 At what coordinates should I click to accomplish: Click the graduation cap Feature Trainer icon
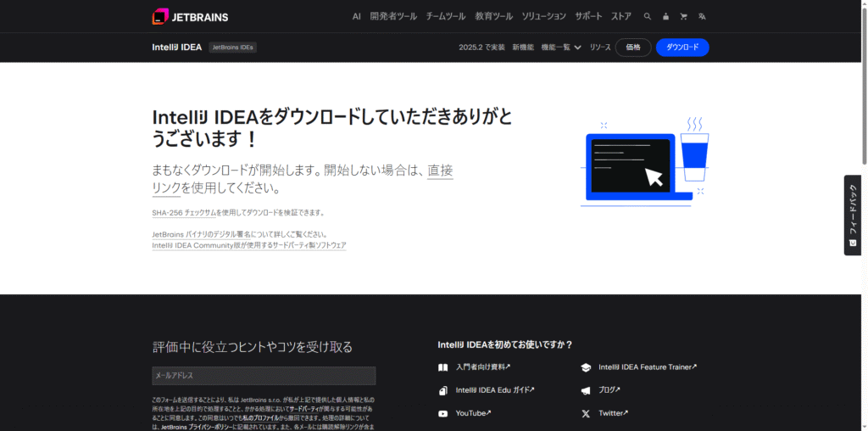click(586, 367)
